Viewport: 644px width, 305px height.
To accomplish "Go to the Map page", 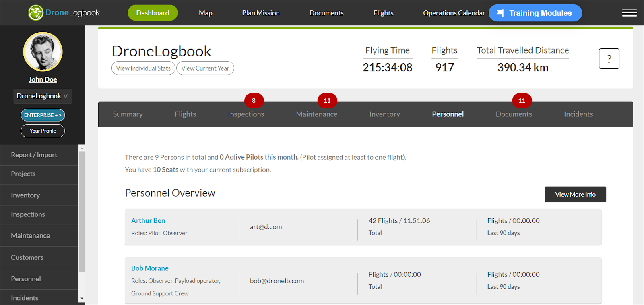I will (x=205, y=13).
